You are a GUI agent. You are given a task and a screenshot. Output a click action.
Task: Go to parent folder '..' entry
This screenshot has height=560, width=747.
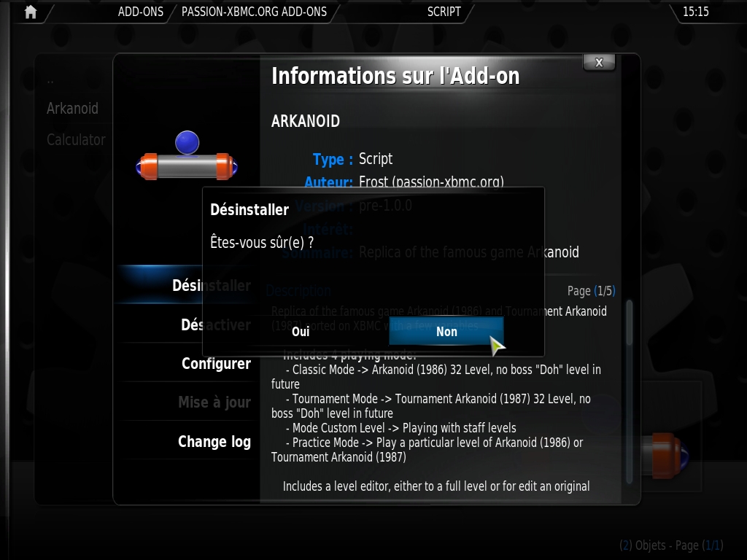pyautogui.click(x=50, y=82)
